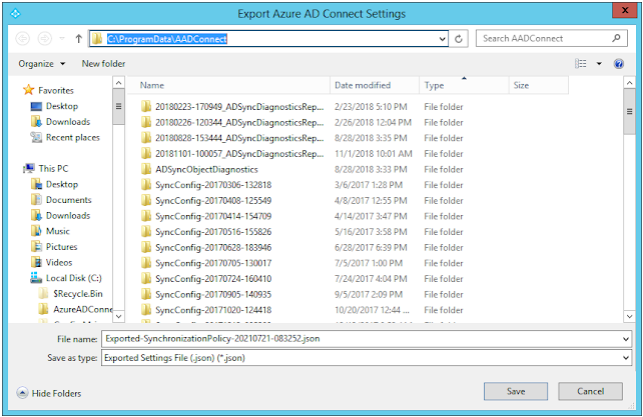The height and width of the screenshot is (417, 643).
Task: Click file list scrollbar up arrow
Action: 629,83
